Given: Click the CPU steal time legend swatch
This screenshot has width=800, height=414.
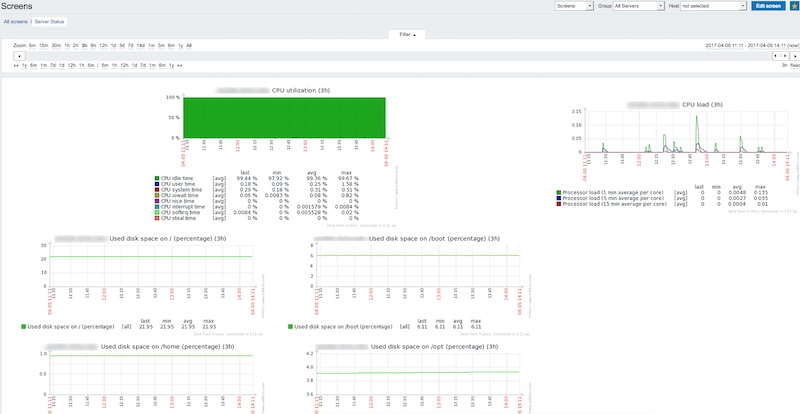Looking at the screenshot, I should click(157, 218).
